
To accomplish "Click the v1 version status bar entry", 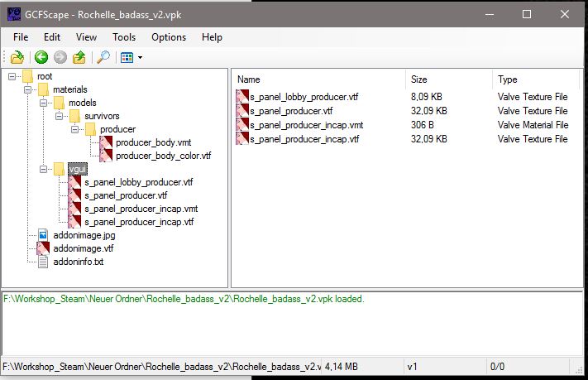I will [x=413, y=367].
